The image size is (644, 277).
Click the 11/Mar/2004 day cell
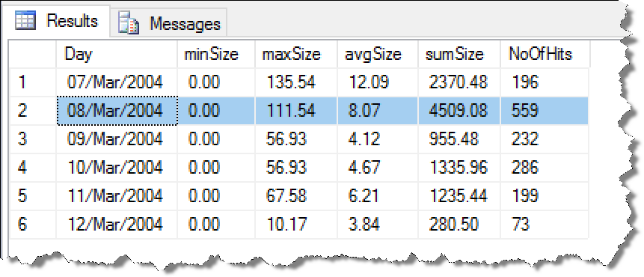pyautogui.click(x=117, y=195)
